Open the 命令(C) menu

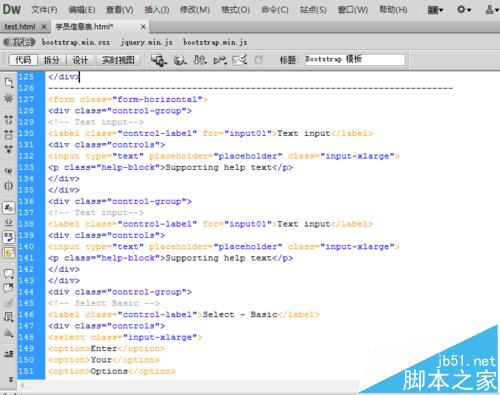pos(275,10)
